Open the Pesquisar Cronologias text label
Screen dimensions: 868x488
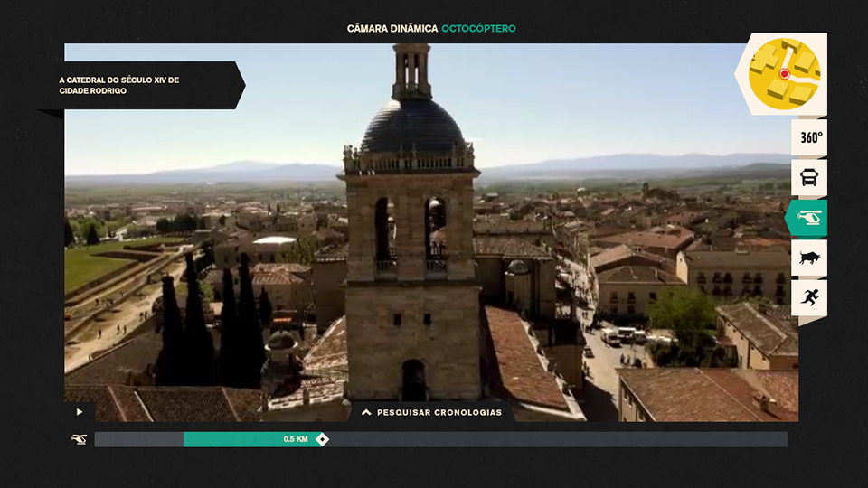[x=439, y=412]
